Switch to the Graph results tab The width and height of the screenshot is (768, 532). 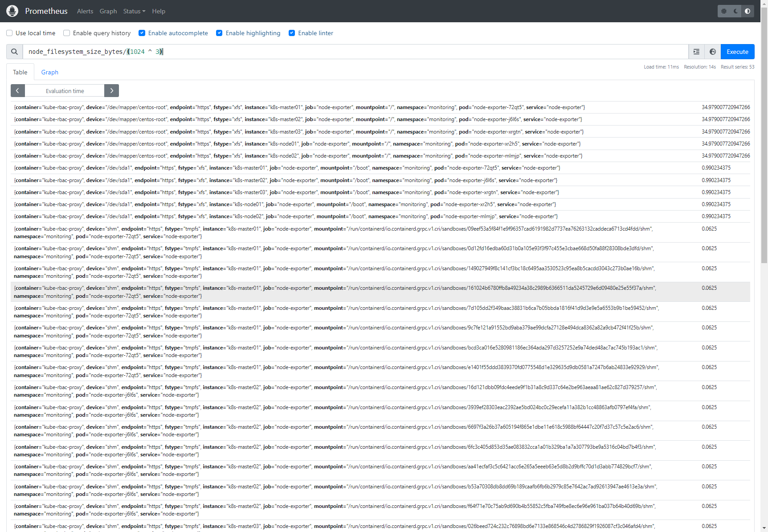pyautogui.click(x=50, y=72)
